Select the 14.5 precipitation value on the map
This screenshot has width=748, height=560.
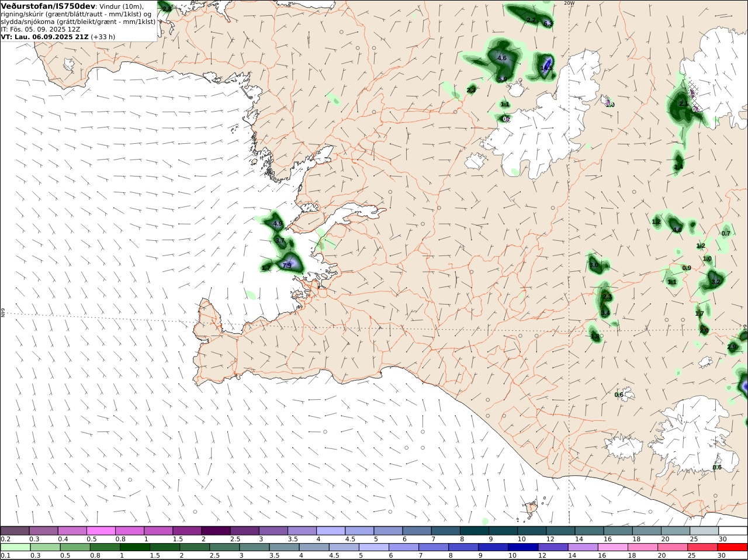tap(546, 68)
